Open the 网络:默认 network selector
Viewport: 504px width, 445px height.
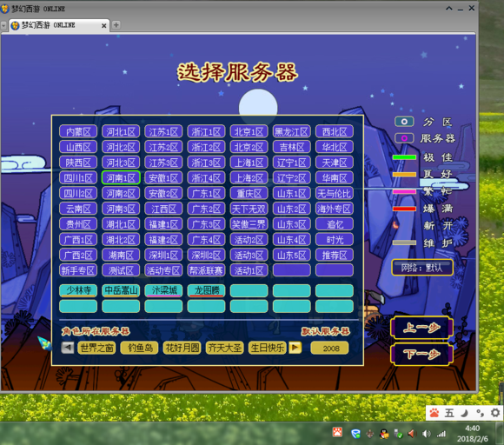(421, 268)
